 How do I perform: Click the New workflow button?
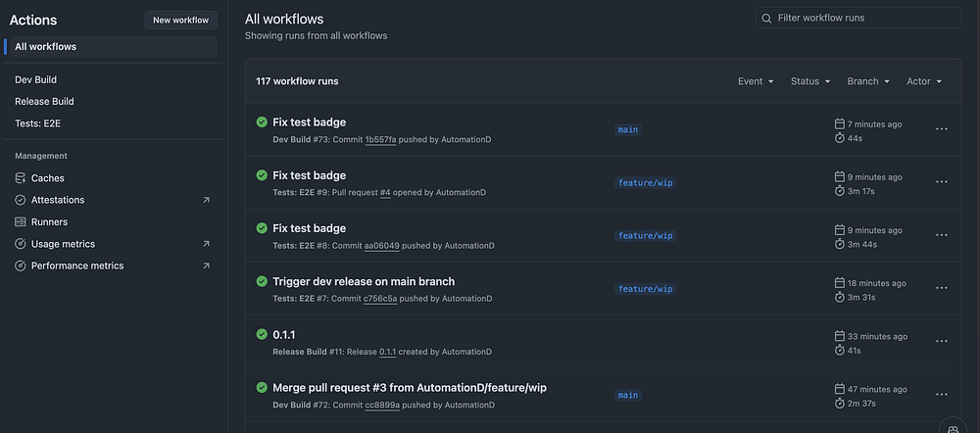(x=181, y=20)
